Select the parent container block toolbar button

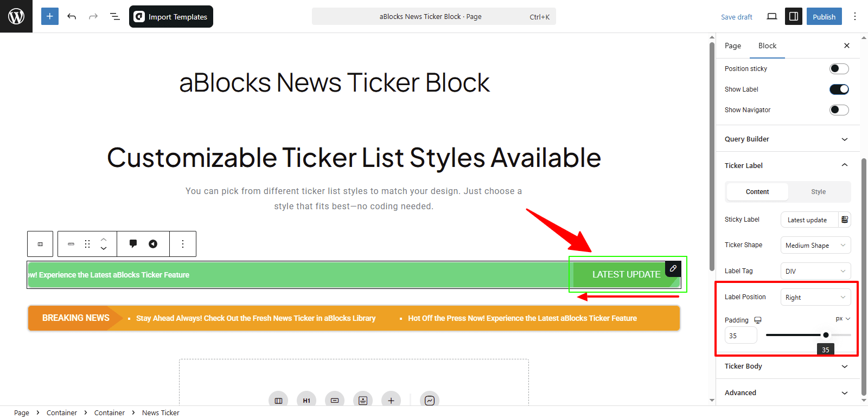40,244
